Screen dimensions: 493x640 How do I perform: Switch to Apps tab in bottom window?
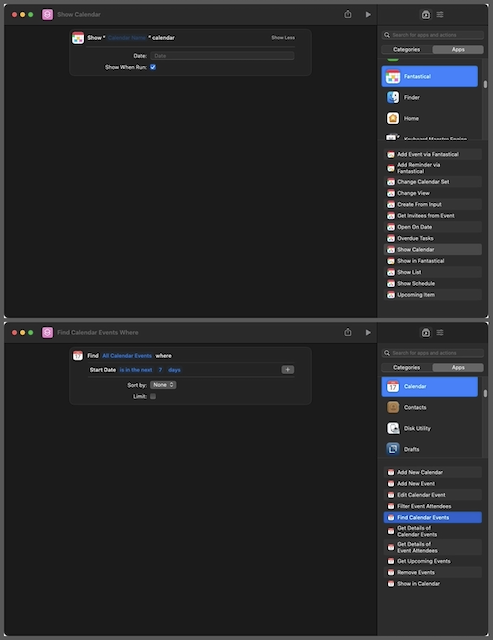point(458,367)
